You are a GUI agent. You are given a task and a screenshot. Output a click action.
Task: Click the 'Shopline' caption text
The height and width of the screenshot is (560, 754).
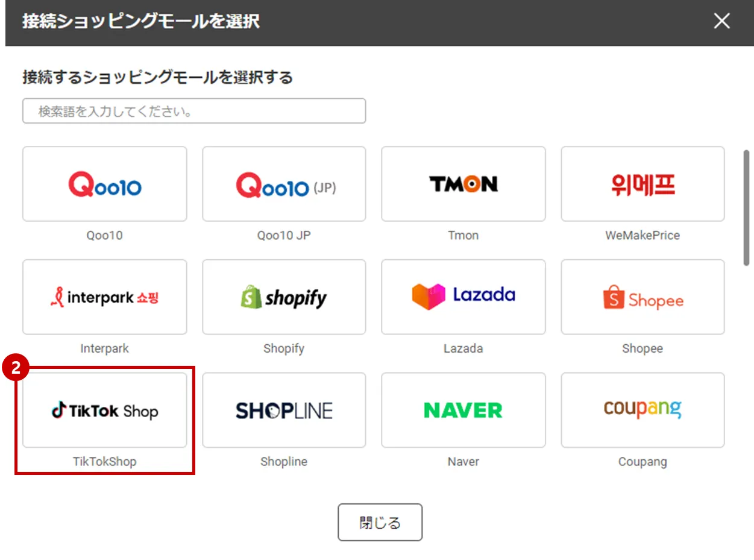(x=284, y=462)
